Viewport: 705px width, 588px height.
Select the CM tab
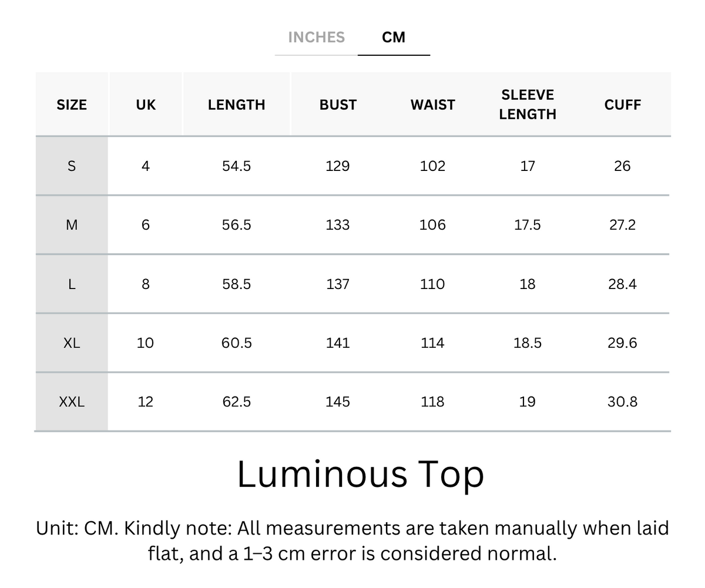[x=394, y=37]
